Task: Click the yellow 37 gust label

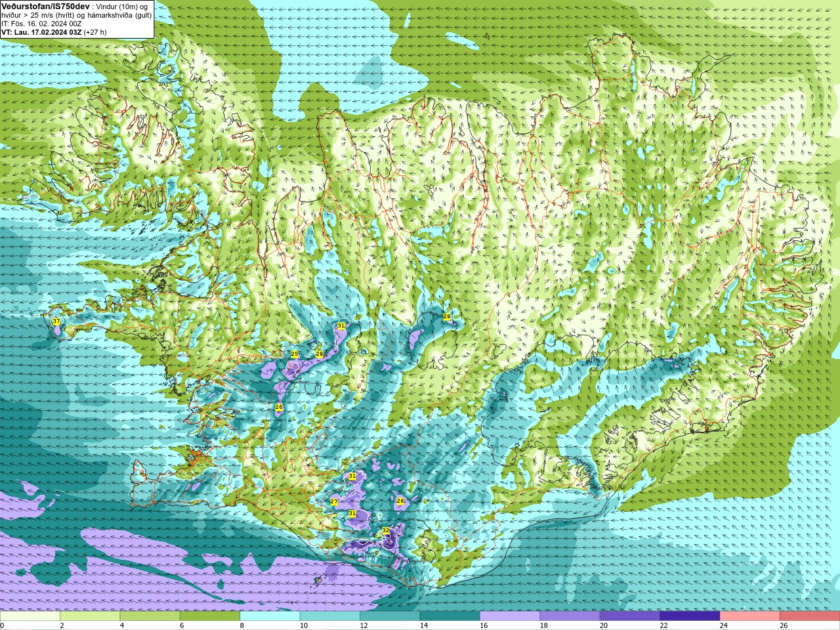Action: [x=56, y=322]
